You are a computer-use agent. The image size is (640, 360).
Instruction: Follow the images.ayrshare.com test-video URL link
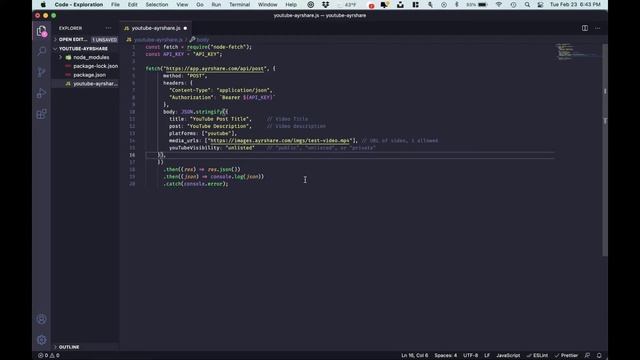[280, 140]
